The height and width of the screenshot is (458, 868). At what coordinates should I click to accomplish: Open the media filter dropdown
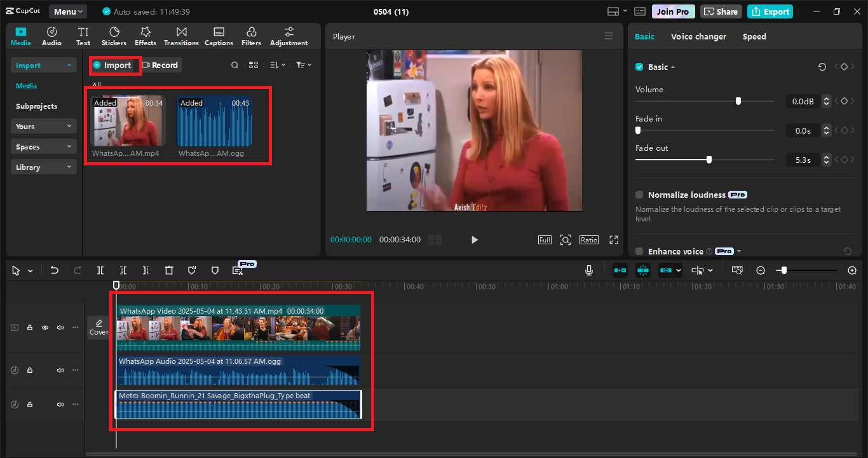pyautogui.click(x=304, y=65)
